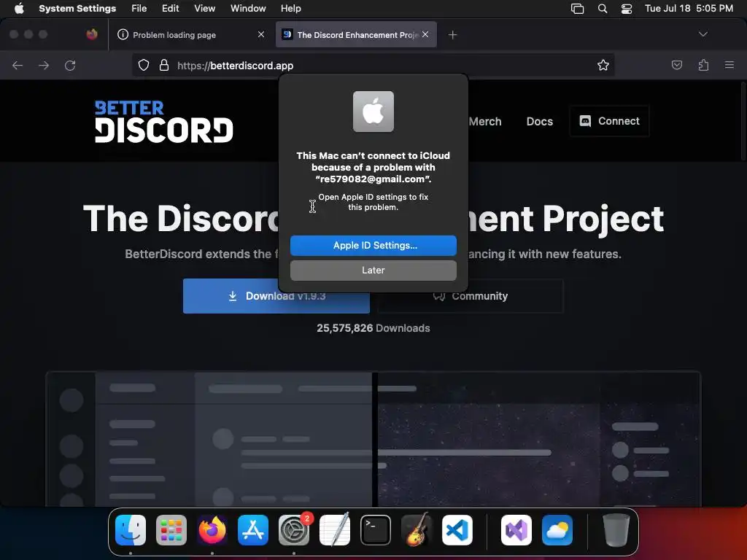
Task: Click the Download v1.9.3 button
Action: [276, 296]
